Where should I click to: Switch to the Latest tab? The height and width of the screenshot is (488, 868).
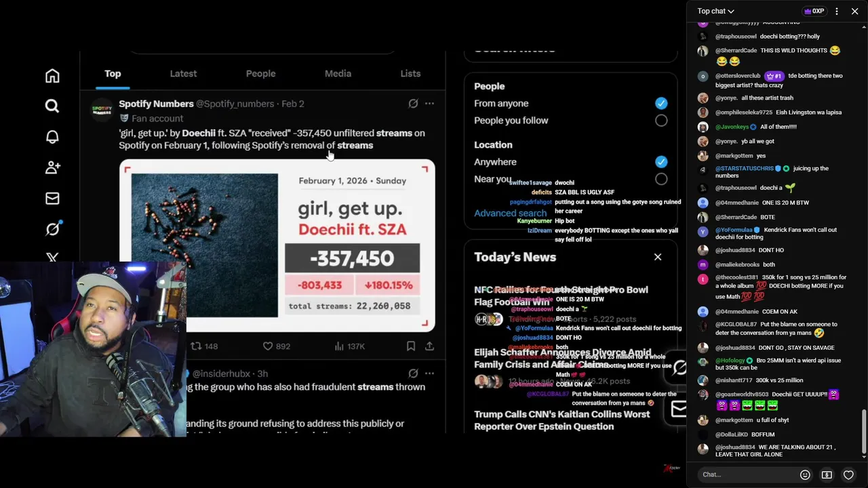point(183,73)
